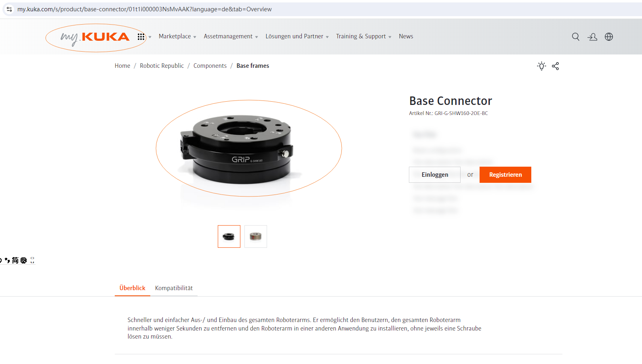The width and height of the screenshot is (642, 364).
Task: Click the myKUKA logo
Action: [x=95, y=37]
